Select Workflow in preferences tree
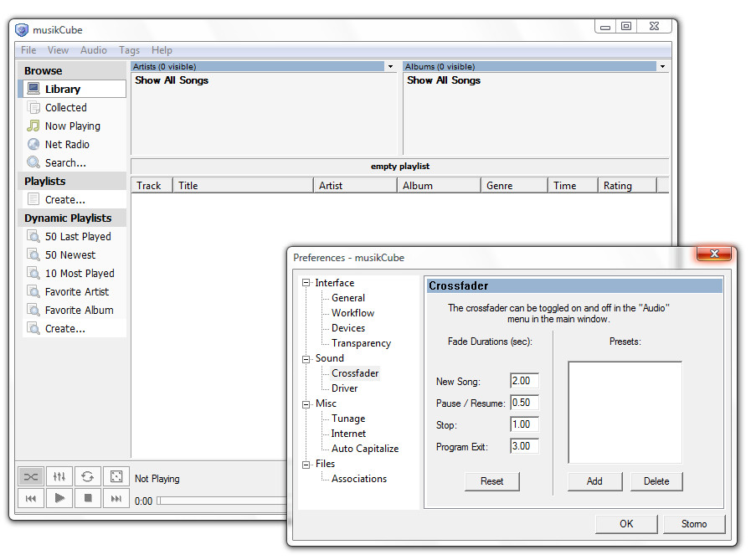Screen dimensions: 751x560 (353, 313)
